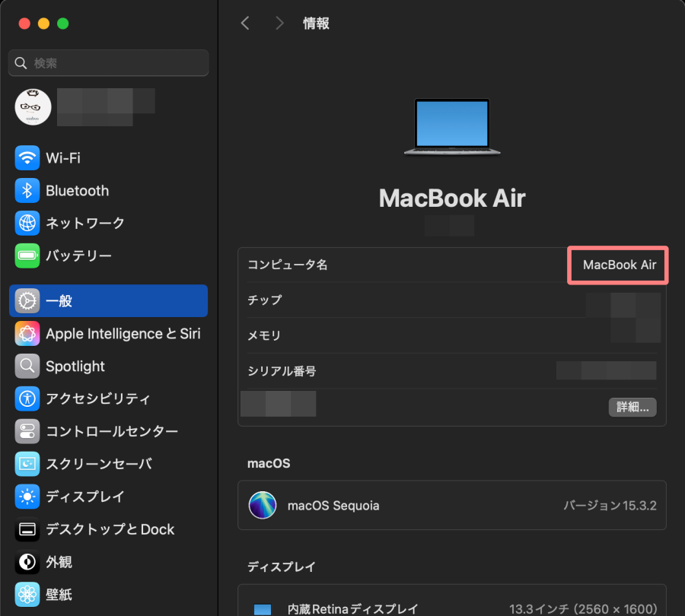Screen dimensions: 685x616
Task: Click the yellow minimize window button
Action: [x=43, y=24]
